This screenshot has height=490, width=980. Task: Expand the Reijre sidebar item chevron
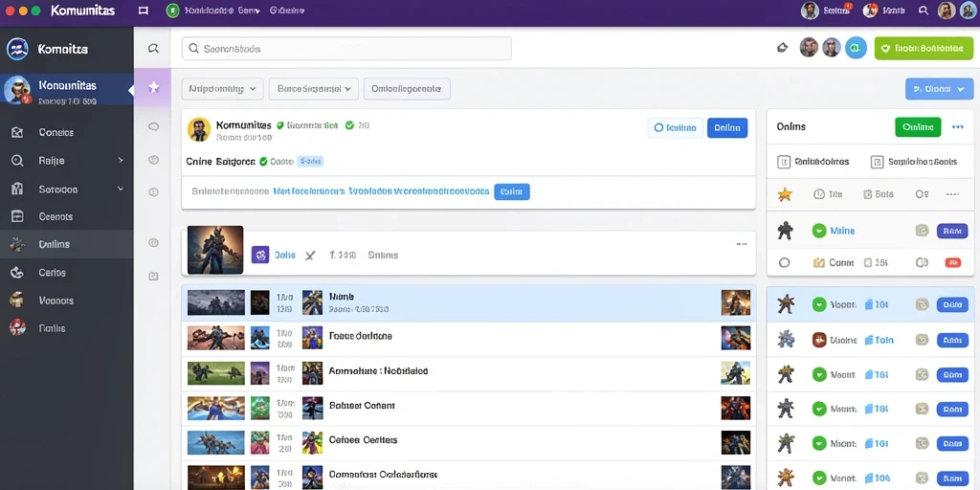tap(121, 161)
